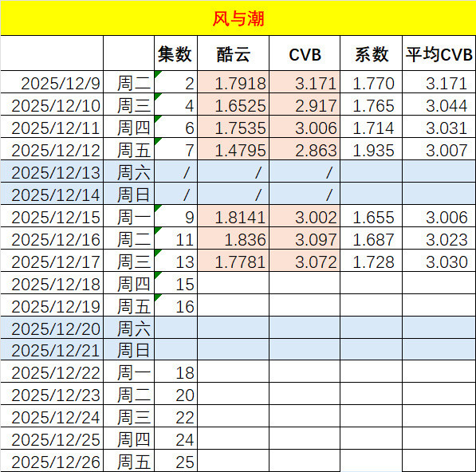Select 酷云 value 1.7535
Image resolution: width=476 pixels, height=472 pixels.
(x=233, y=127)
